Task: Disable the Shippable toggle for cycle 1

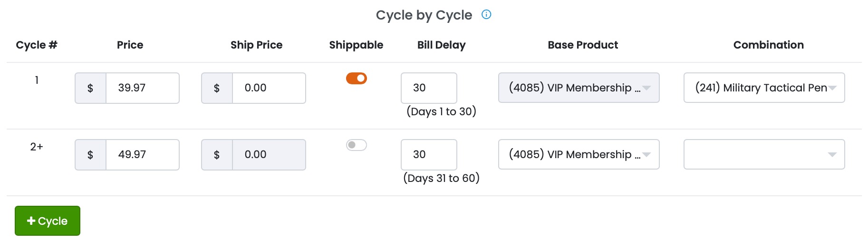Action: [x=357, y=78]
